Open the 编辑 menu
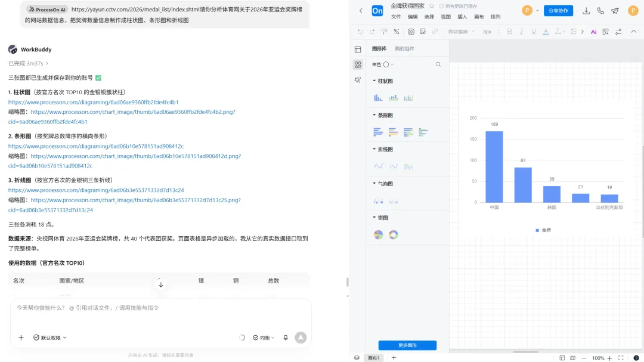644x362 pixels. [x=413, y=17]
